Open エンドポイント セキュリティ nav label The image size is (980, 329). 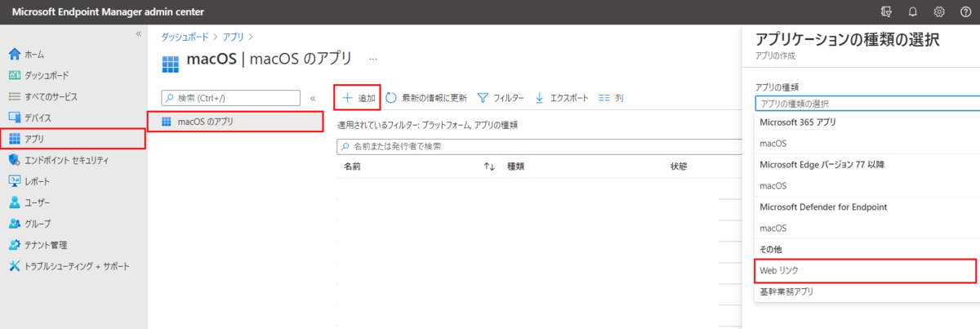(66, 161)
